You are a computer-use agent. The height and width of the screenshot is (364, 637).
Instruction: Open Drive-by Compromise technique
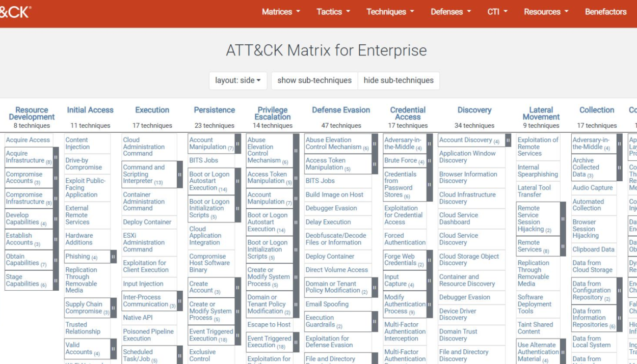pyautogui.click(x=84, y=164)
